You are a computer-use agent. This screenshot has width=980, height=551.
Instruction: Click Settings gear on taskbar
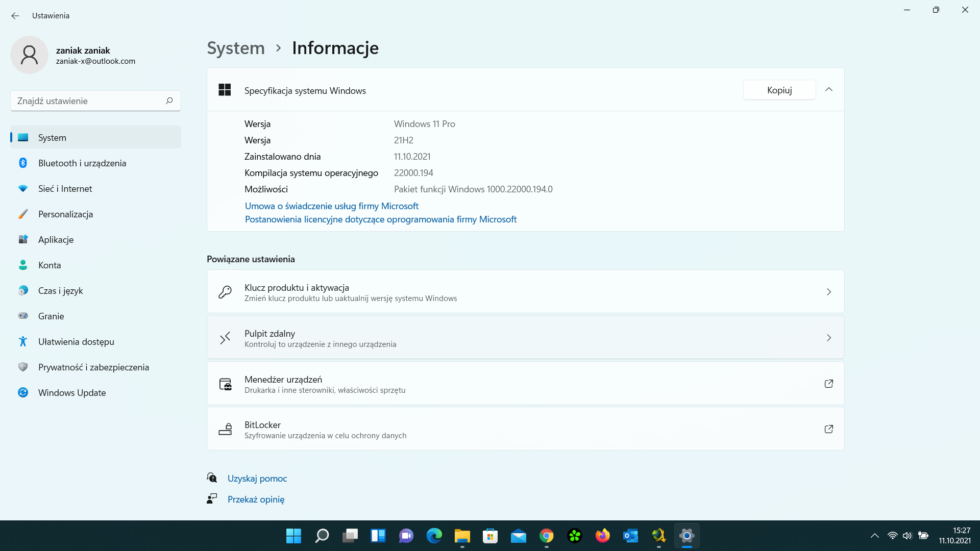pyautogui.click(x=687, y=536)
